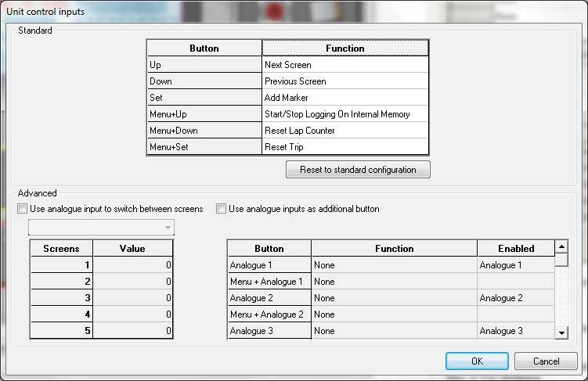The height and width of the screenshot is (381, 588).
Task: Click the Cancel button
Action: 546,361
